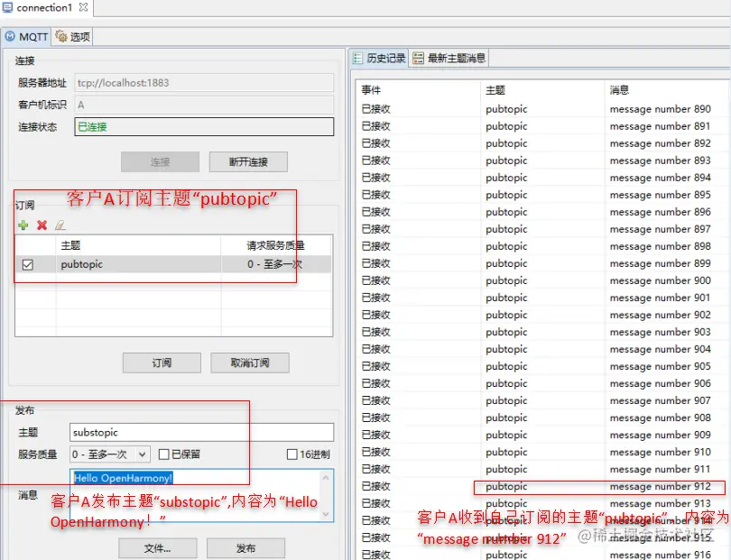731x560 pixels.
Task: Select the row with message number 902
Action: (x=542, y=315)
